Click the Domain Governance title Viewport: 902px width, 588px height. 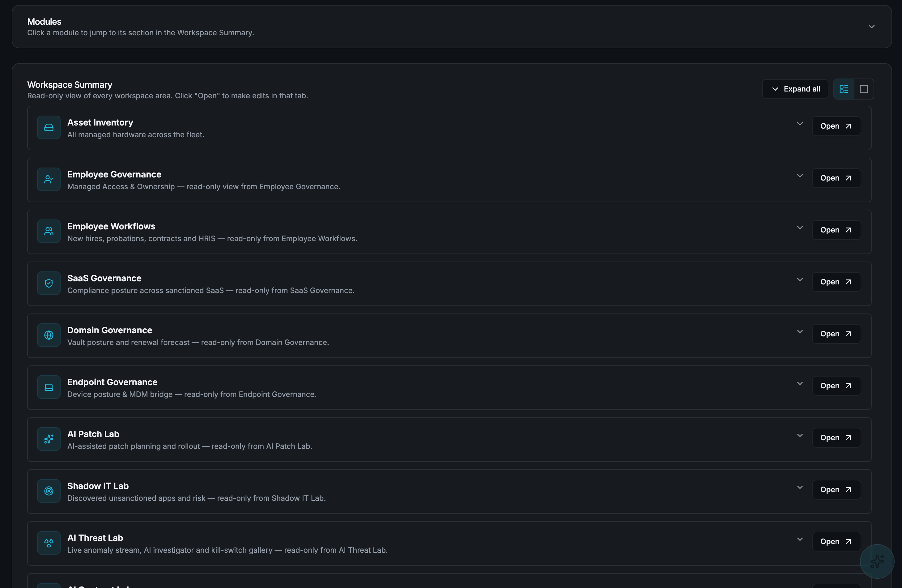(x=109, y=330)
